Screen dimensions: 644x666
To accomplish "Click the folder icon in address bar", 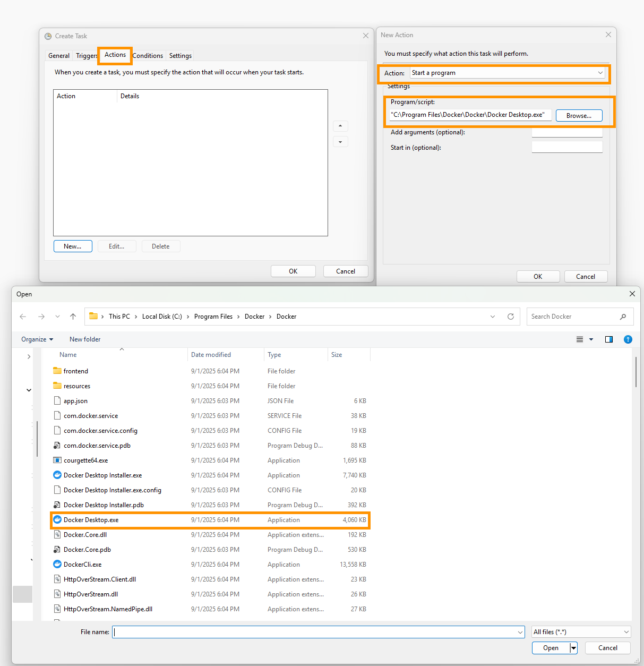I will pyautogui.click(x=93, y=316).
